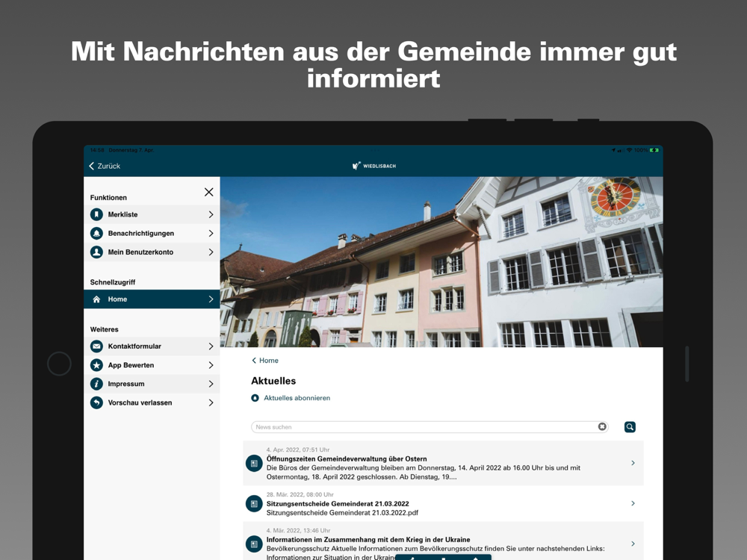Expand Benachrichtigungen chevron arrow
The height and width of the screenshot is (560, 747).
pyautogui.click(x=211, y=233)
